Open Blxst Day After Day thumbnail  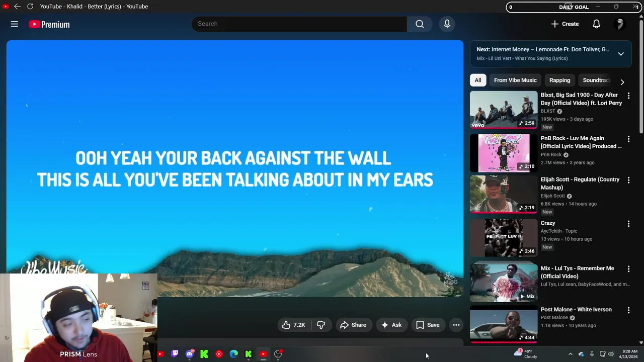(x=504, y=110)
